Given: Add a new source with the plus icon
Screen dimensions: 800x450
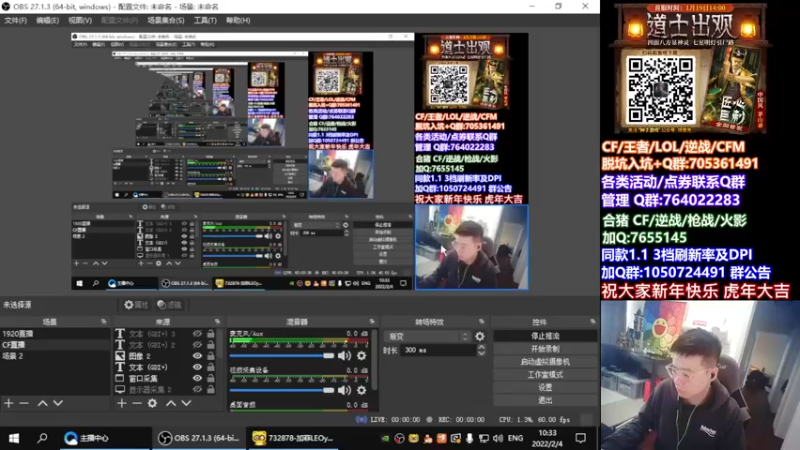Looking at the screenshot, I should coord(121,403).
